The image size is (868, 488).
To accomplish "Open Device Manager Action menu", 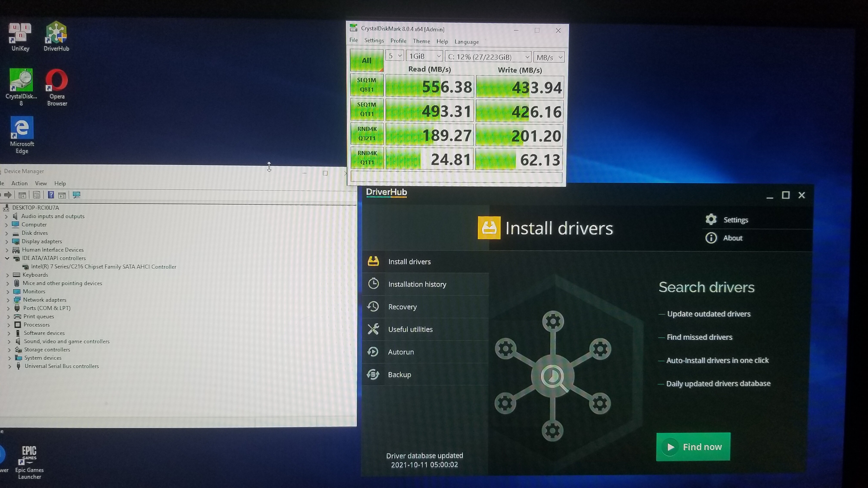I will click(x=20, y=183).
